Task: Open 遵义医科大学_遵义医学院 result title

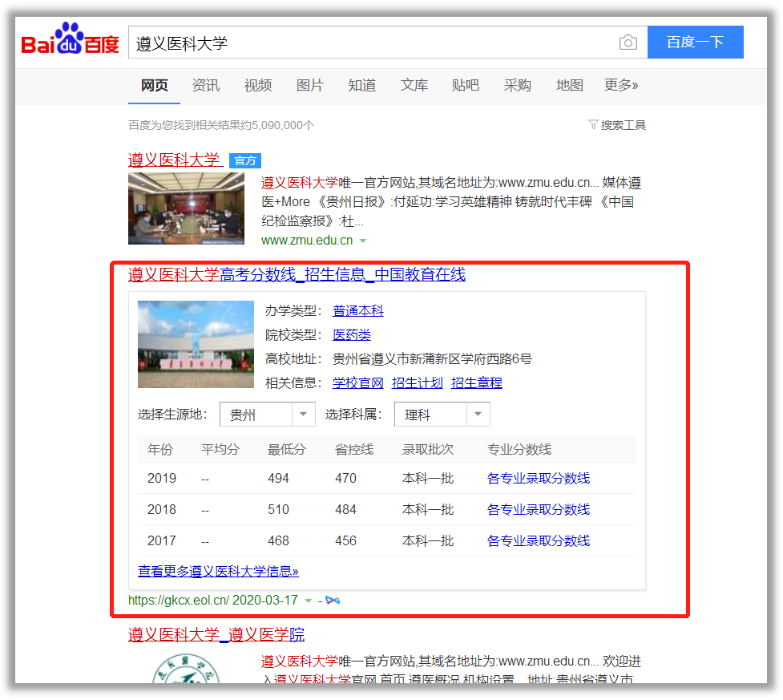Action: [216, 634]
